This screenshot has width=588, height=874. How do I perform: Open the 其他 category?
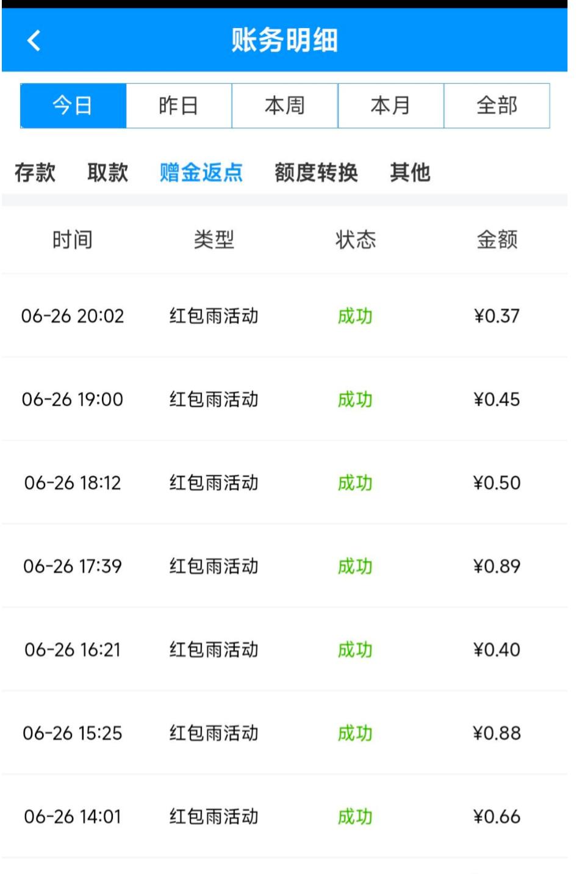click(x=410, y=173)
